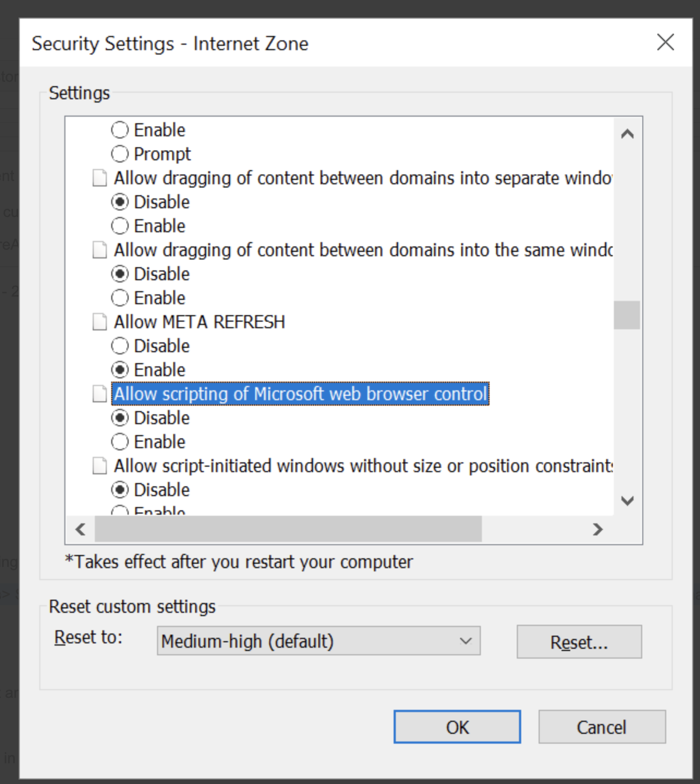Cancel the Security Settings dialog
This screenshot has width=700, height=784.
pyautogui.click(x=602, y=727)
